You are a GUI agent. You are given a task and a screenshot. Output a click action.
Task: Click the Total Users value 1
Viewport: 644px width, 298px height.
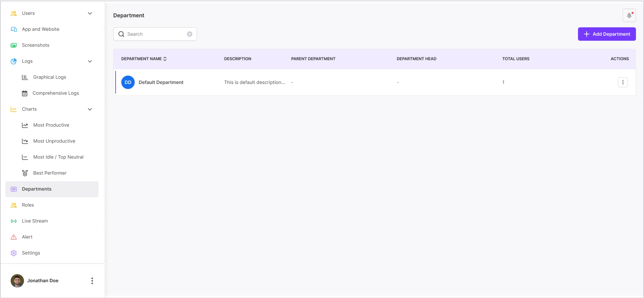[x=503, y=82]
